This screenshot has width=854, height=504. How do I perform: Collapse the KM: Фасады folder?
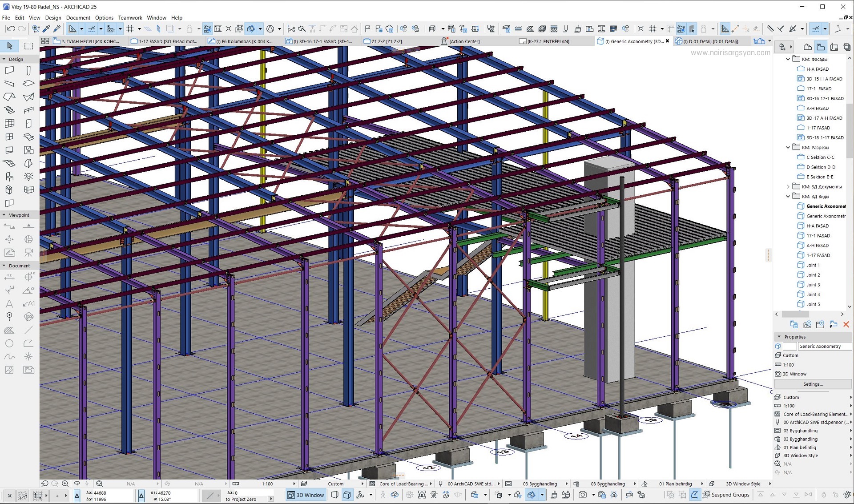coord(788,59)
